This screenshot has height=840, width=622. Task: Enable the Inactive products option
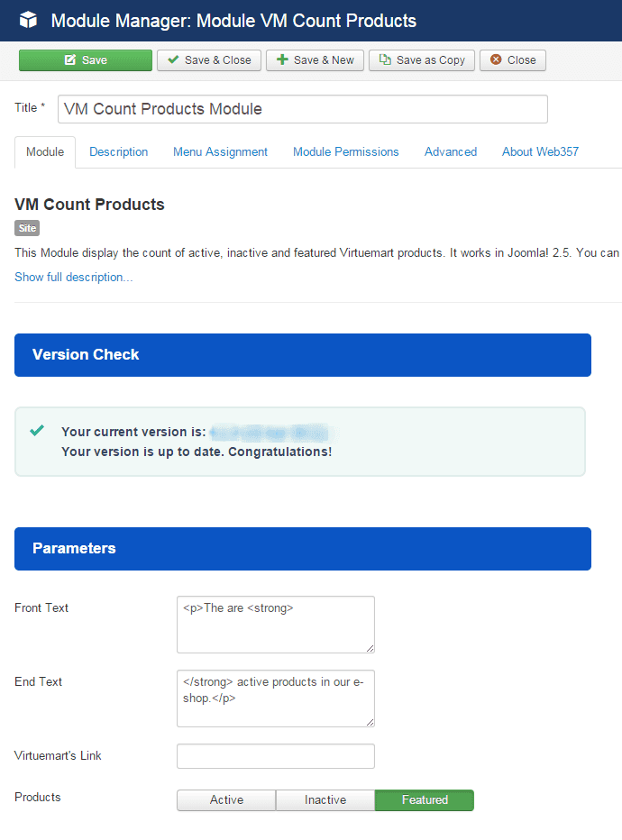click(325, 799)
